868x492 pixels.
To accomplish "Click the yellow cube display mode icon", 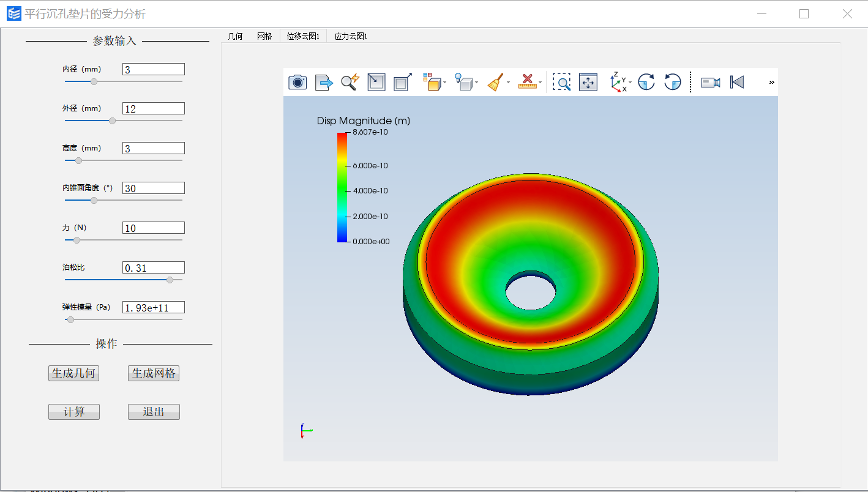I will click(x=432, y=82).
